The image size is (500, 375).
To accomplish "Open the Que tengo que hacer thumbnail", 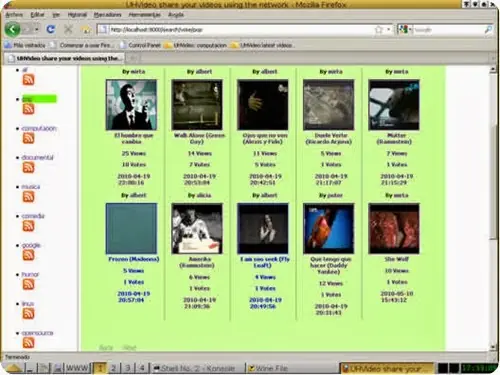I will (x=328, y=229).
